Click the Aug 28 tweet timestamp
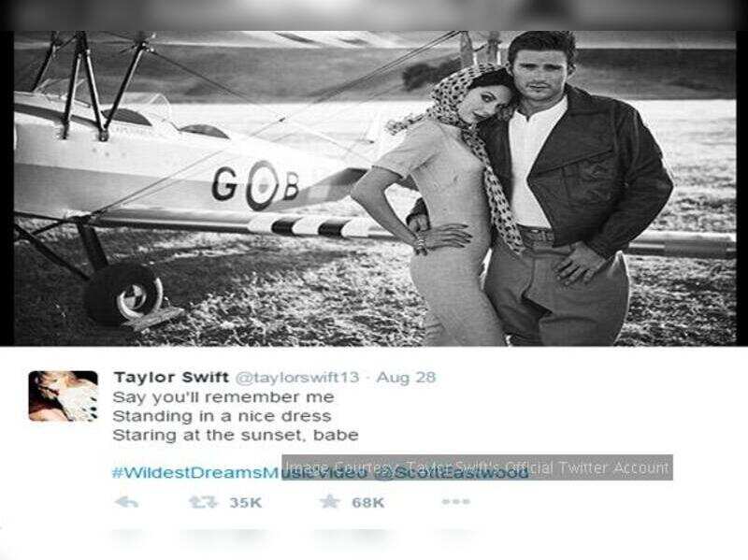This screenshot has height=560, width=748. [406, 378]
